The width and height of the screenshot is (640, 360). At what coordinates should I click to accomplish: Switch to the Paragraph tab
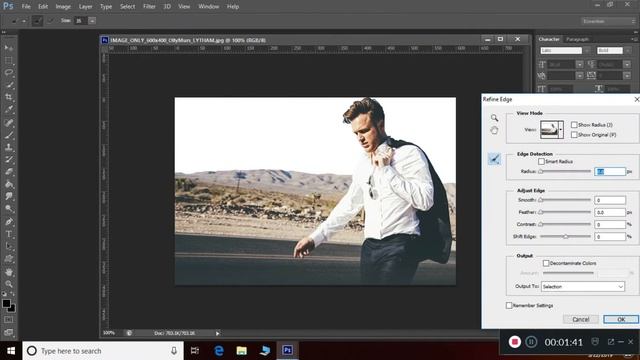point(577,39)
